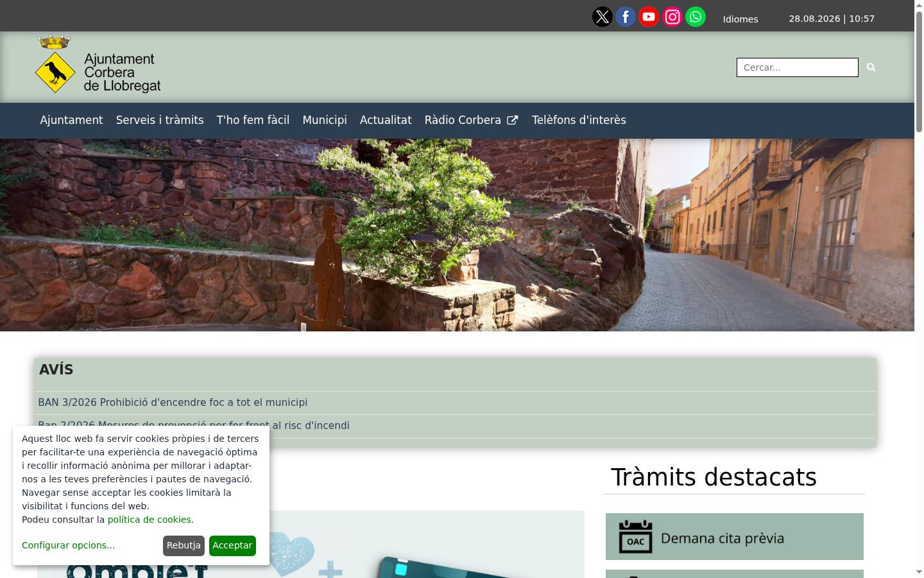Click the street panorama hero image

[457, 235]
